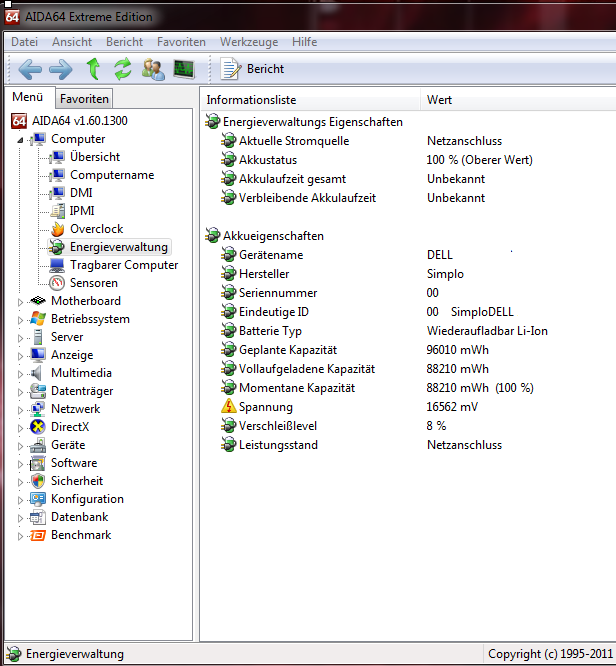Open the Bericht report button
The image size is (616, 666).
pyautogui.click(x=253, y=69)
